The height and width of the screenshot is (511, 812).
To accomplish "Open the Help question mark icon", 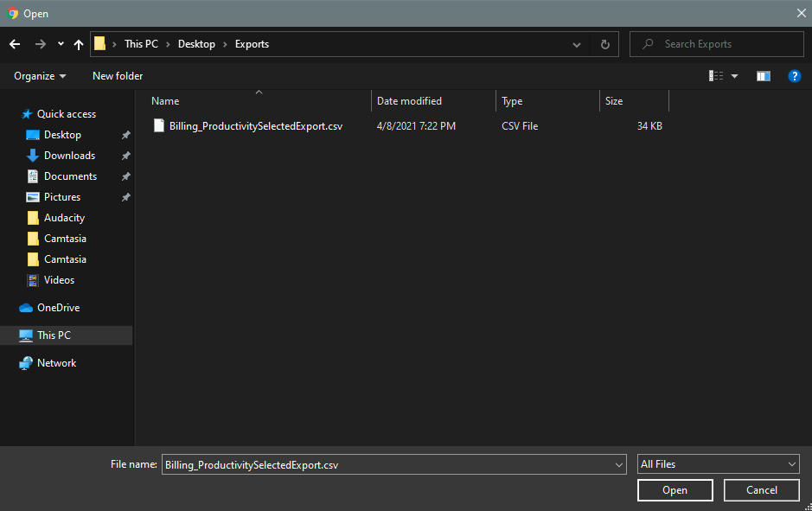I will (x=794, y=76).
